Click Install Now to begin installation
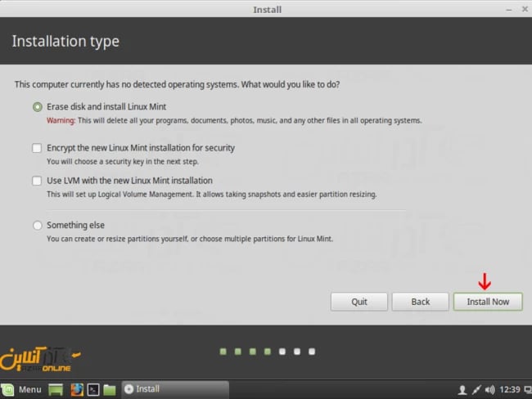Viewport: 532px width, 399px height. (x=488, y=302)
